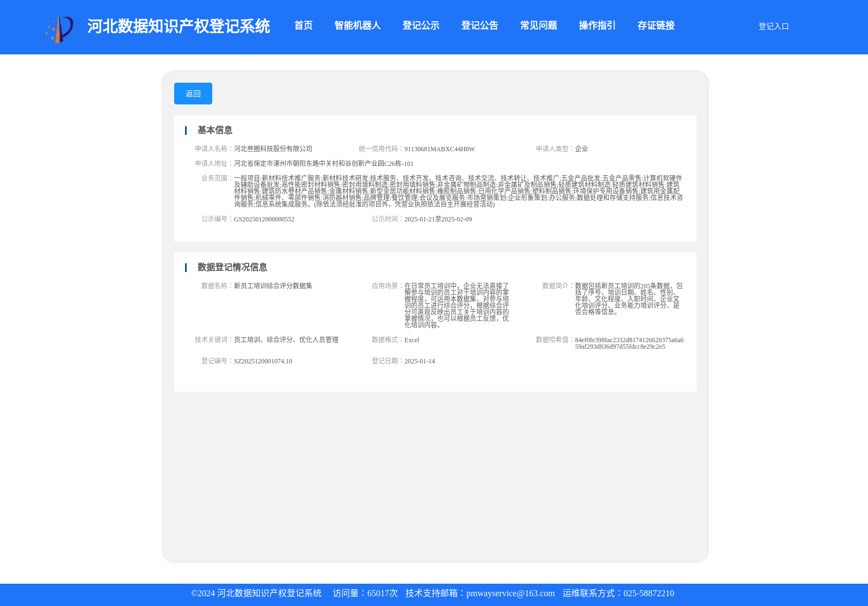Select applicant type value 企业
This screenshot has width=868, height=606.
pos(581,149)
